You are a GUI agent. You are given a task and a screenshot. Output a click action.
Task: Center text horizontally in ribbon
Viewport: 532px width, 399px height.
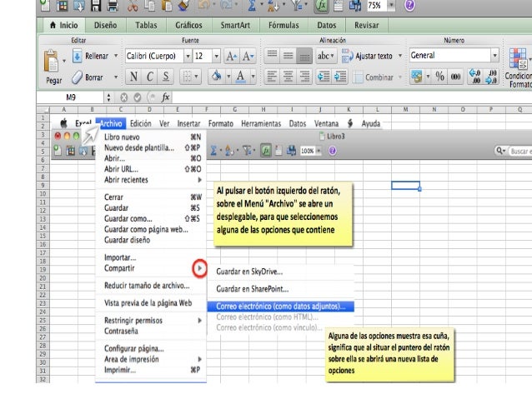288,77
